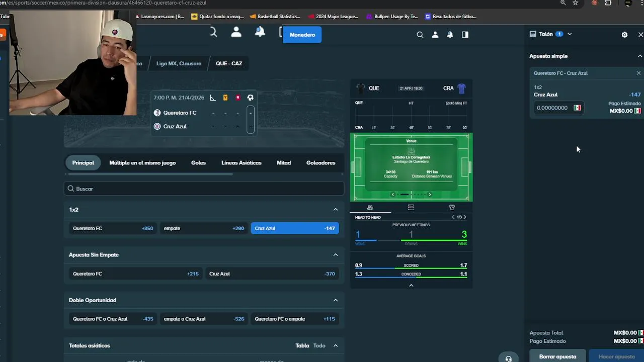Image resolution: width=644 pixels, height=362 pixels.
Task: Collapse the 1x2 market section
Action: (336, 210)
